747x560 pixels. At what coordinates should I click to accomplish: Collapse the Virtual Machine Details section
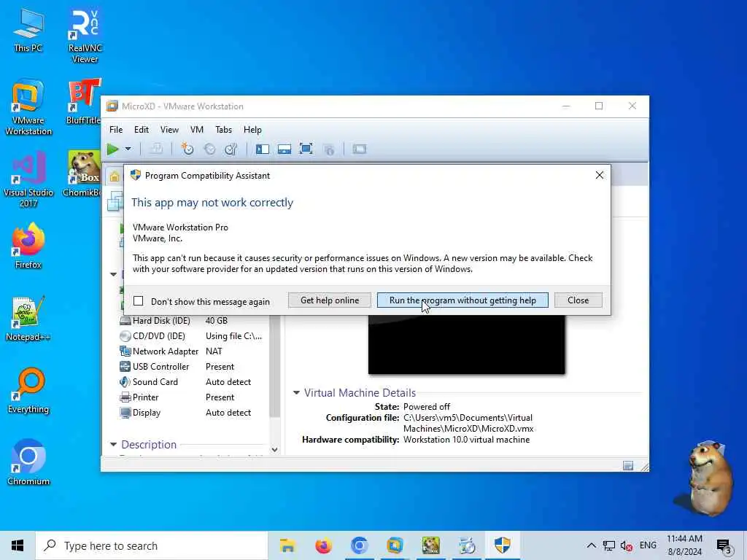pos(296,393)
